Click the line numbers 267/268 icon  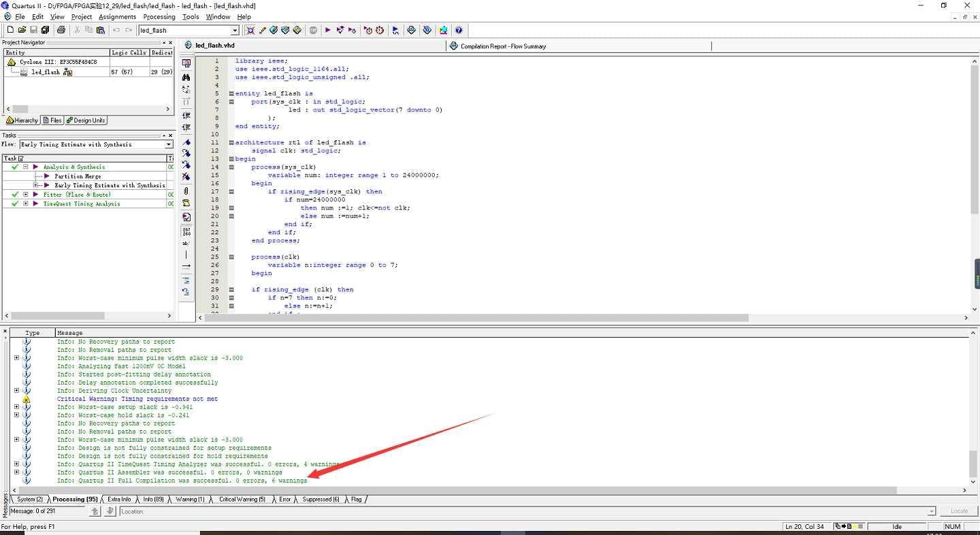click(186, 231)
